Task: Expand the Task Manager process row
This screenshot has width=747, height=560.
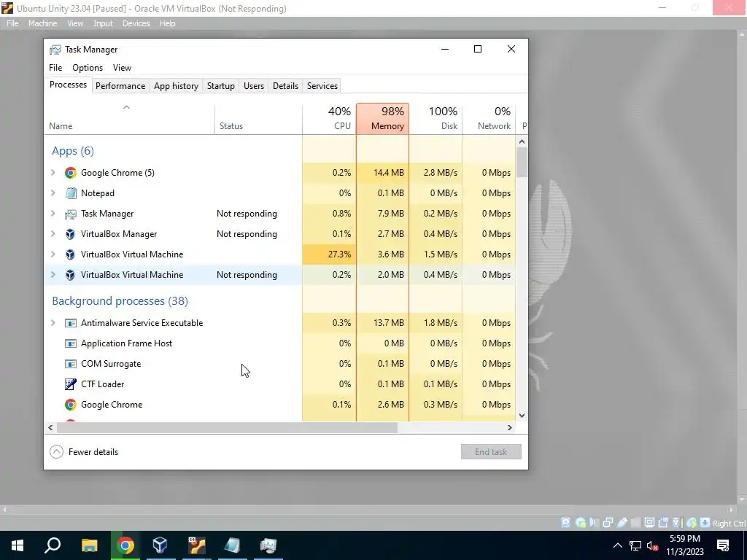Action: 53,214
